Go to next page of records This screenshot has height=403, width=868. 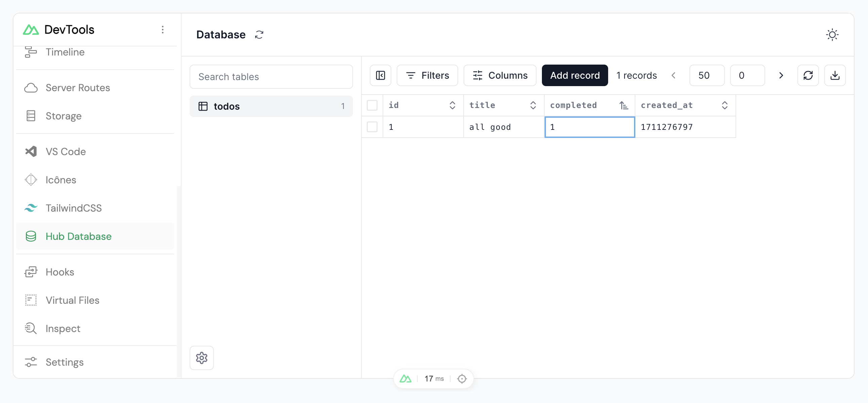(x=781, y=75)
